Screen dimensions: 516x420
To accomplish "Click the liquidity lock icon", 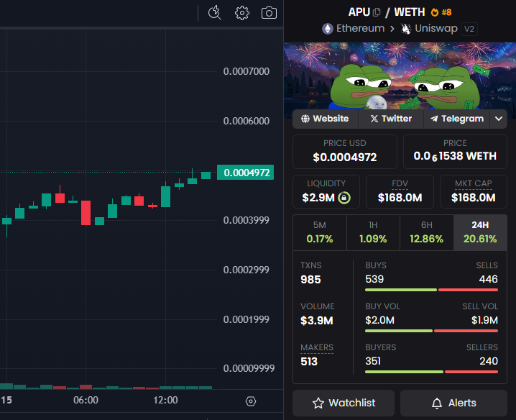I will (x=344, y=198).
